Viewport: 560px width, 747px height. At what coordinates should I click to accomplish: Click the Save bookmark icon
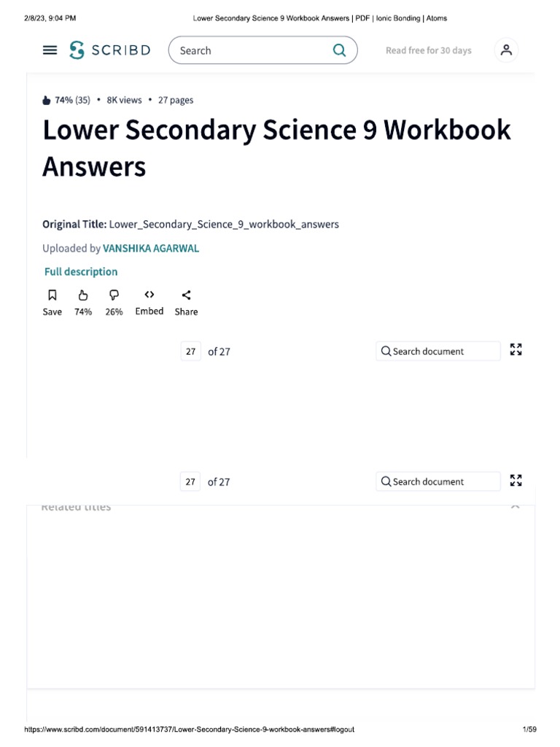(x=52, y=295)
